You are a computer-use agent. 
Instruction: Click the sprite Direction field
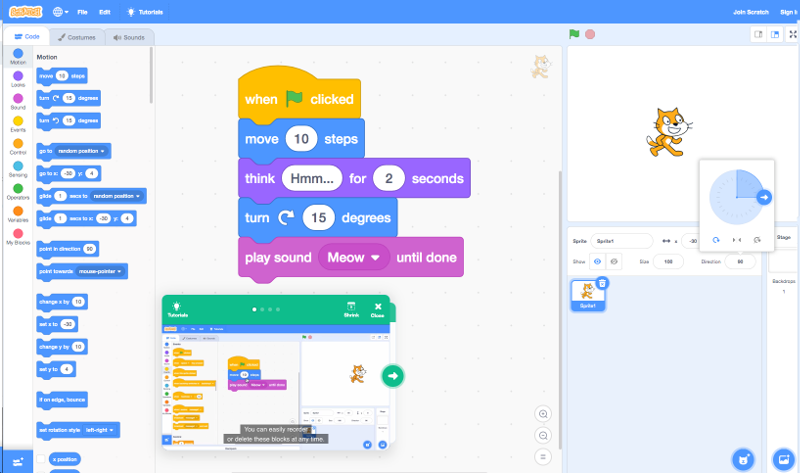[740, 262]
